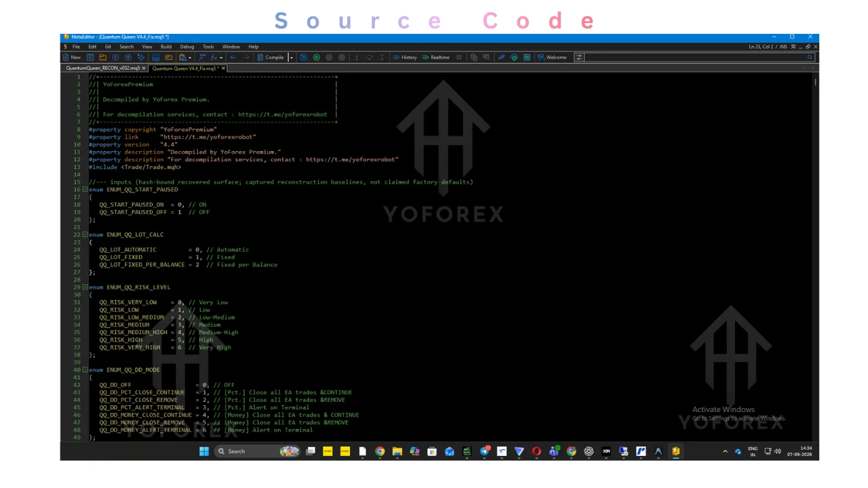Close the QuantumQueen_RECON_v032.mq5 tab
Screen dimensions: 868x488
click(x=144, y=68)
